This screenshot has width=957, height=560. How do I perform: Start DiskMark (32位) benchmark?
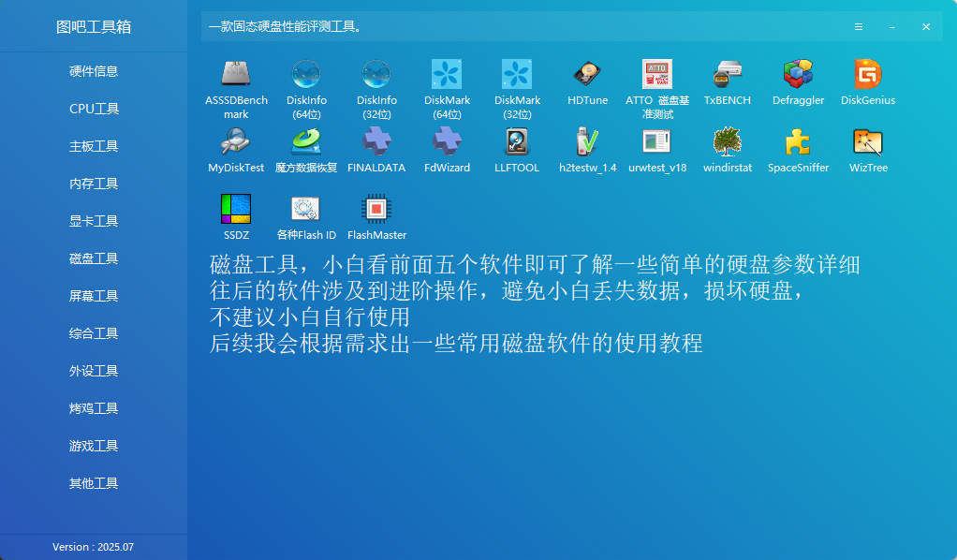pyautogui.click(x=517, y=89)
